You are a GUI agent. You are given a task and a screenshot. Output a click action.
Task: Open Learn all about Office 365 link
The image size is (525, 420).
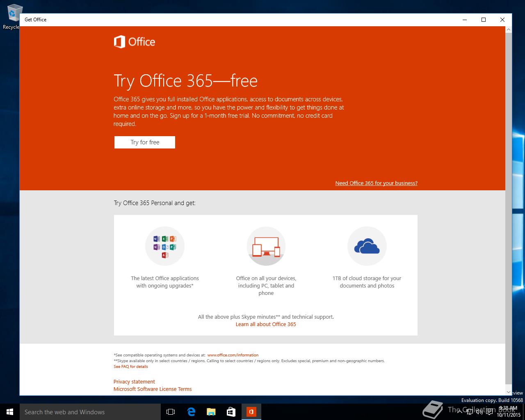click(x=266, y=324)
